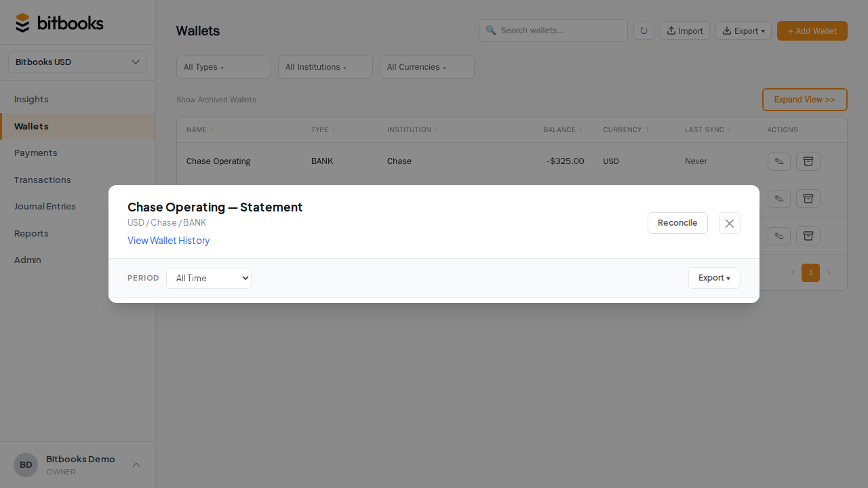The width and height of the screenshot is (868, 488).
Task: Click the second row archive icon
Action: [808, 199]
